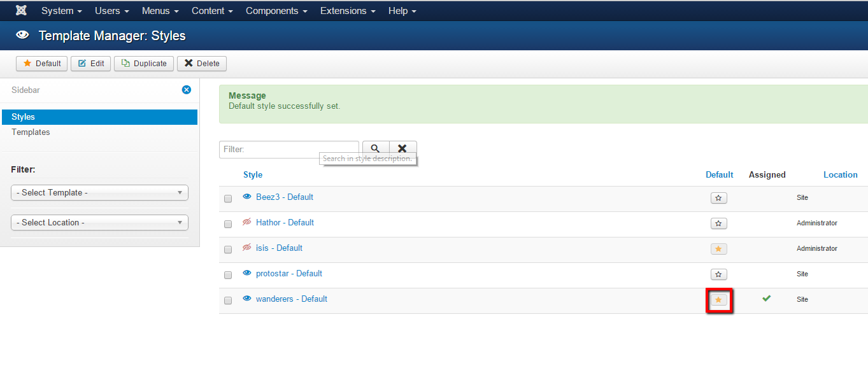
Task: Click the Assigned column header text
Action: click(767, 174)
